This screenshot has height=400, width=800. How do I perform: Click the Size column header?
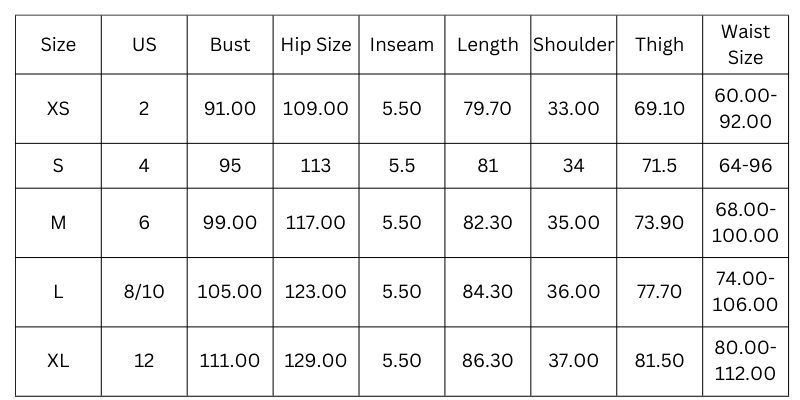(58, 45)
